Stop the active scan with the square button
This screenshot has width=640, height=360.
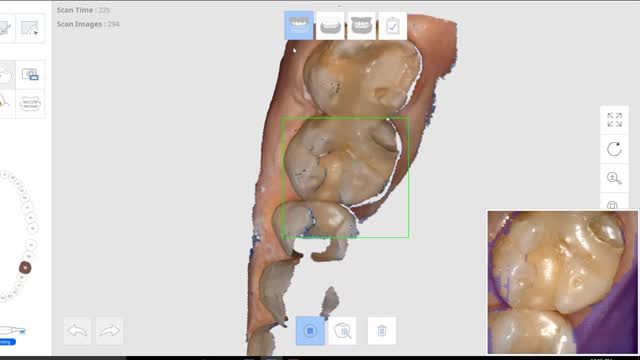coord(310,331)
